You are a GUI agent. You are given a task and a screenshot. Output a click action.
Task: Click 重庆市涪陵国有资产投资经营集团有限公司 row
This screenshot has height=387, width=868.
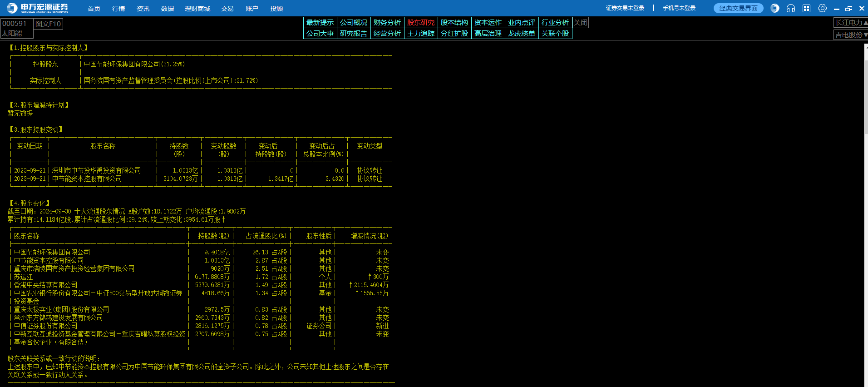(x=201, y=268)
